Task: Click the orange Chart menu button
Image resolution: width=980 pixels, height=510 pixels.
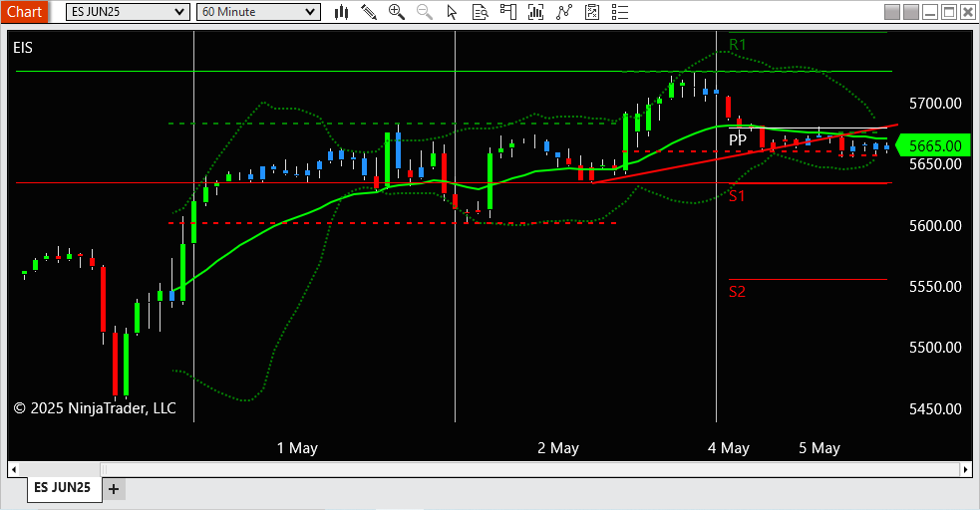Action: click(24, 12)
